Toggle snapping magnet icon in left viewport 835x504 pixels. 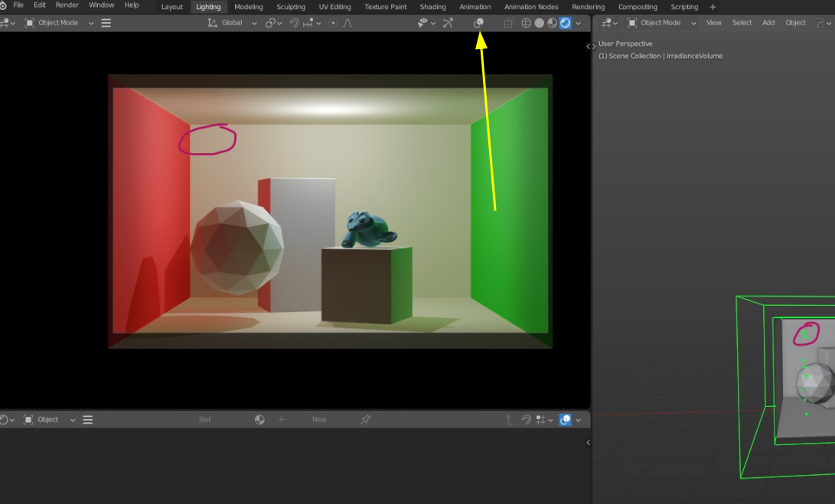coord(294,23)
